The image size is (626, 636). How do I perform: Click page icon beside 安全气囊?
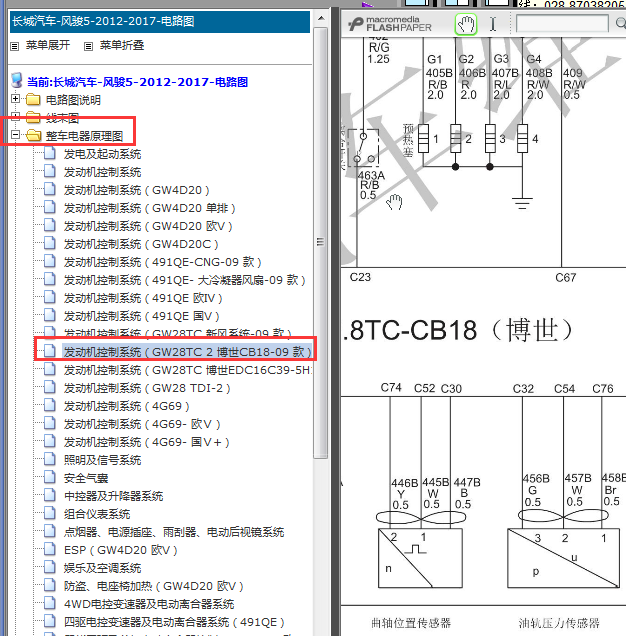(x=49, y=477)
